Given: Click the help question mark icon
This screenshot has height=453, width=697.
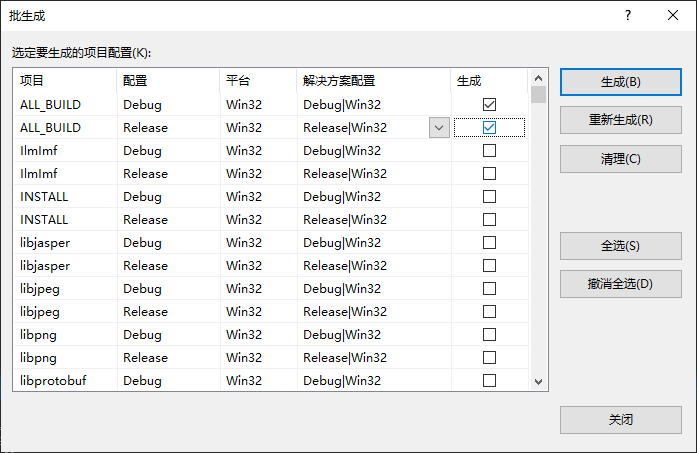Looking at the screenshot, I should [628, 16].
